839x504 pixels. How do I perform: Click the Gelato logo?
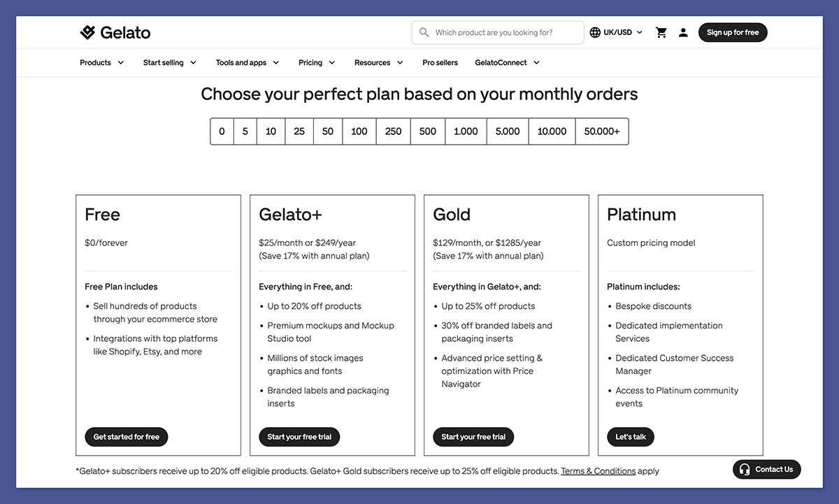coord(115,31)
